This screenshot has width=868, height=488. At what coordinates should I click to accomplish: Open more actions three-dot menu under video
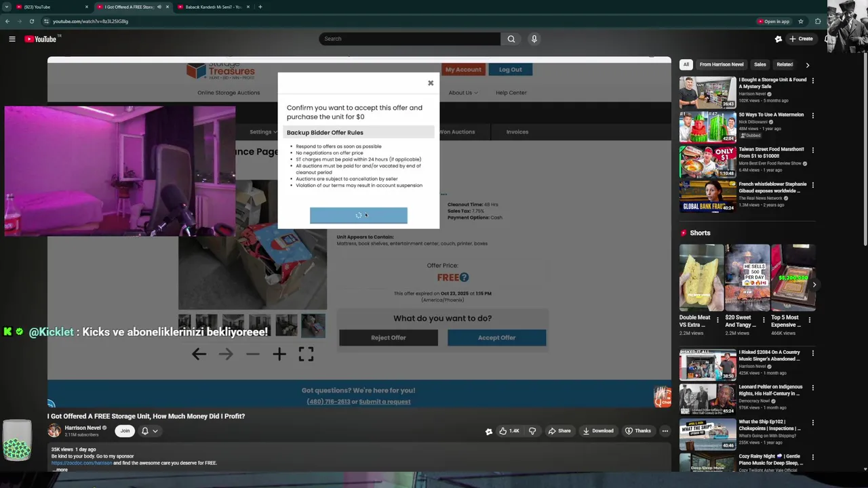click(665, 431)
